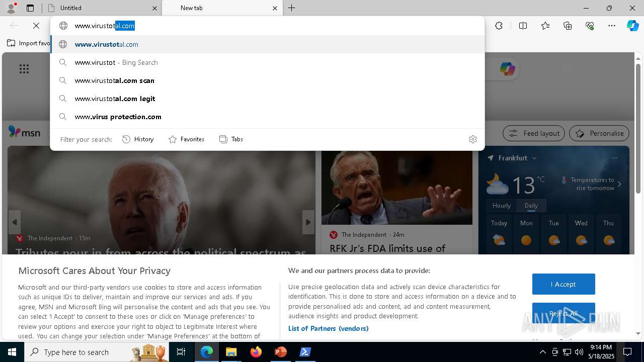The width and height of the screenshot is (644, 362).
Task: Click Import favorites bookmark bar item
Action: click(x=28, y=43)
